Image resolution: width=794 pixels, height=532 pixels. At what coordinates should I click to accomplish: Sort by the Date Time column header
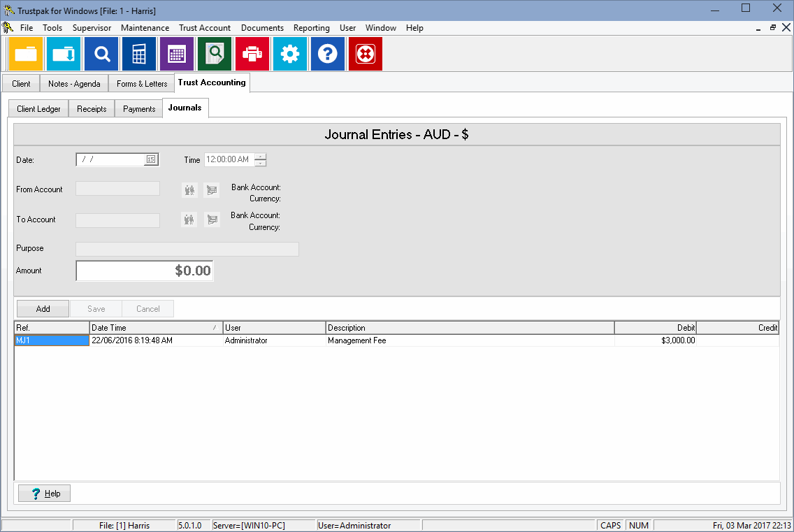click(x=156, y=328)
